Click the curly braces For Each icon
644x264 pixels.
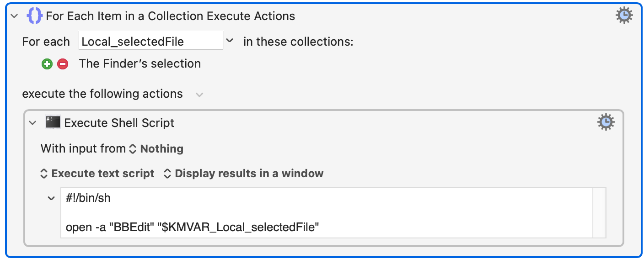point(35,16)
